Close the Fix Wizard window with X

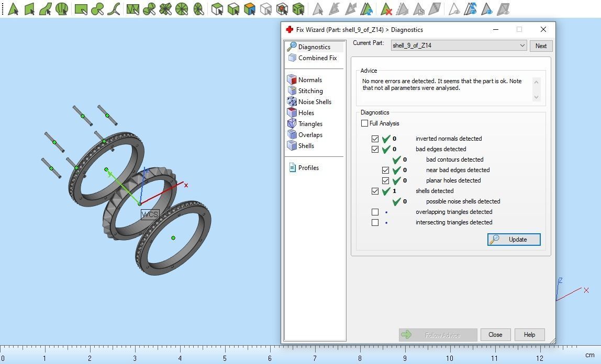543,29
